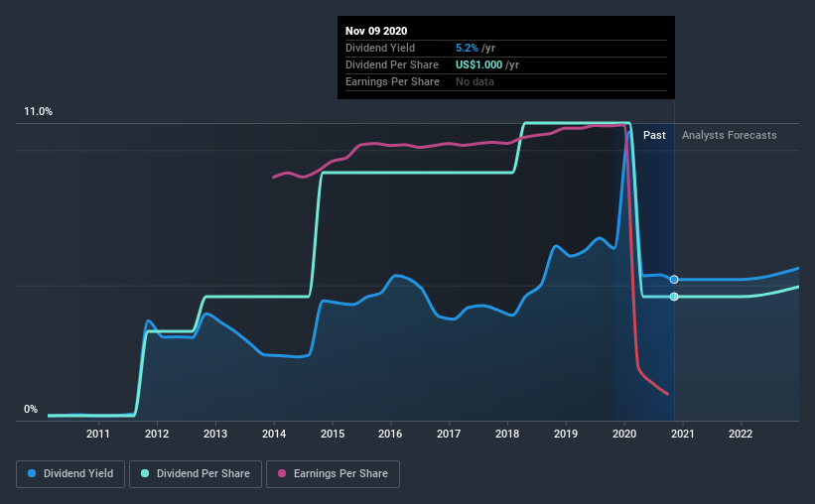This screenshot has width=815, height=504.
Task: Toggle the Earnings Per Share legend button
Action: tap(334, 474)
